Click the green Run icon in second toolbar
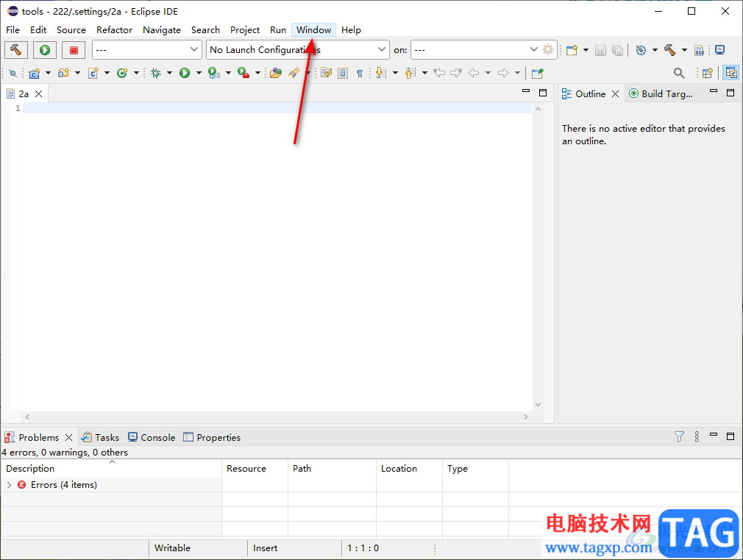The image size is (743, 560). point(185,73)
